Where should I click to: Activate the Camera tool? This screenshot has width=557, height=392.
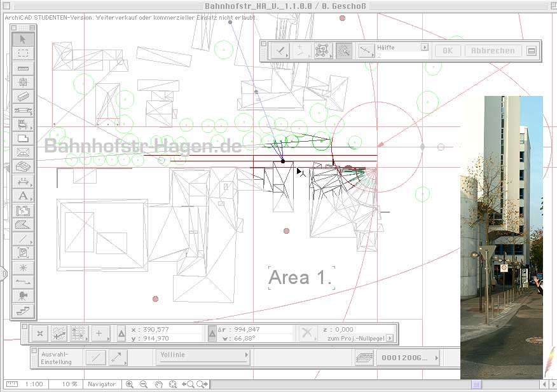click(x=24, y=295)
